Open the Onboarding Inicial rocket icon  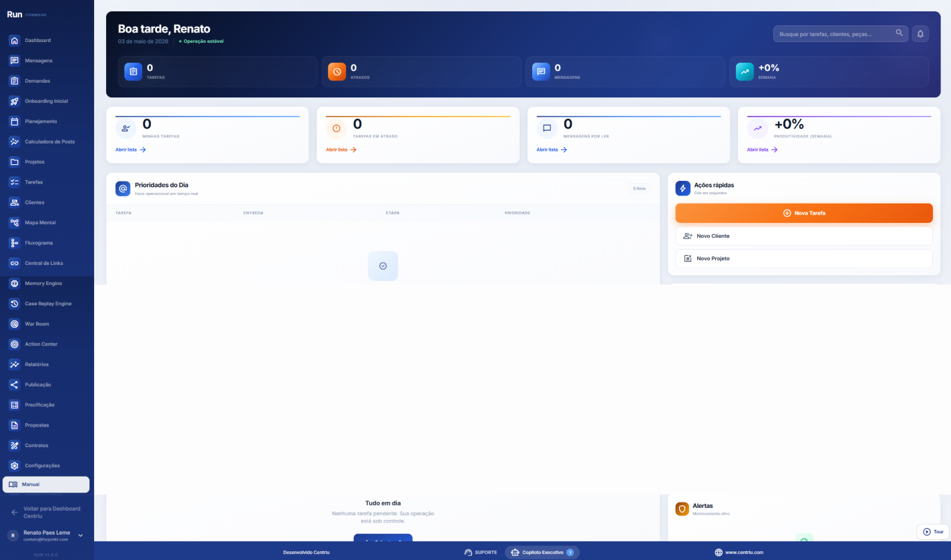pyautogui.click(x=14, y=101)
